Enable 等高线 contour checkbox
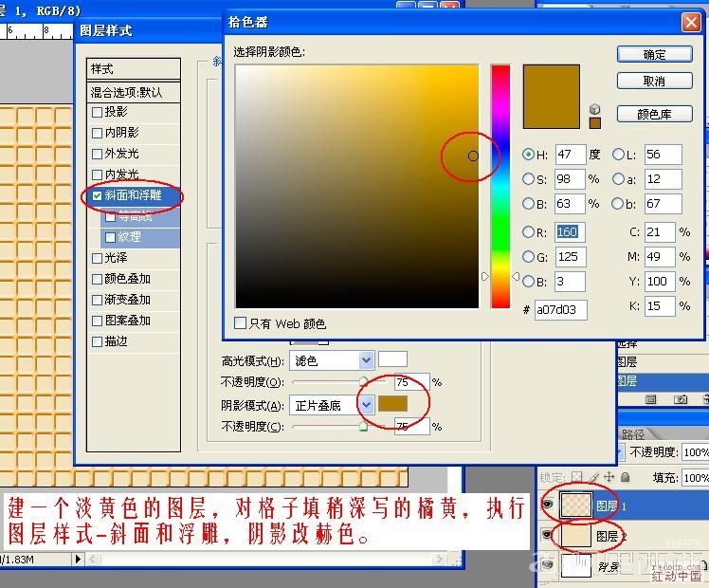709x588 pixels. (110, 216)
